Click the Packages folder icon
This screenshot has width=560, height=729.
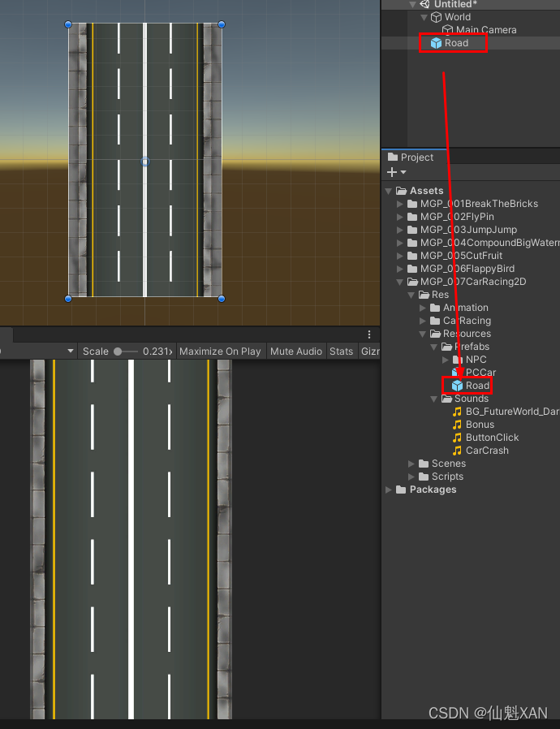(401, 490)
